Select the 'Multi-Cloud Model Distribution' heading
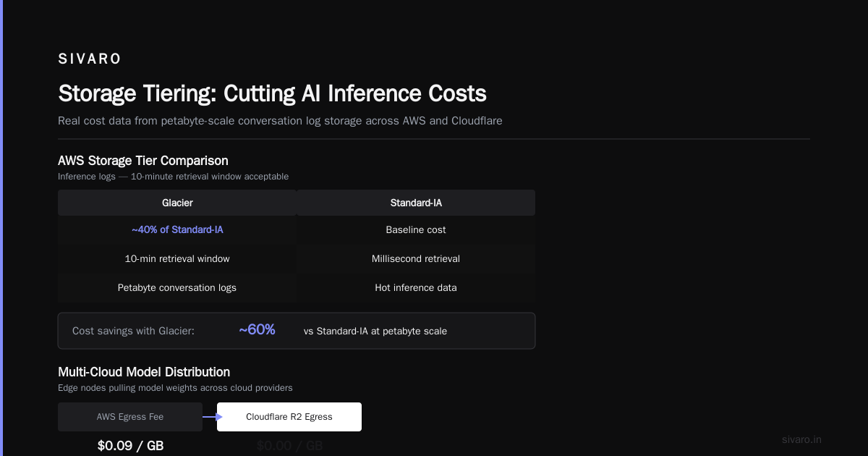Viewport: 868px width, 456px height. click(x=144, y=372)
